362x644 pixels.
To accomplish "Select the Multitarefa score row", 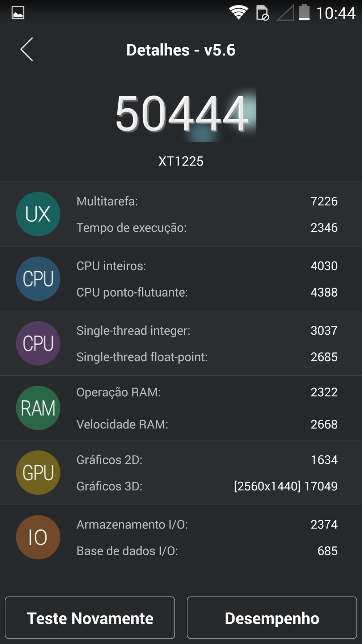I will [206, 201].
